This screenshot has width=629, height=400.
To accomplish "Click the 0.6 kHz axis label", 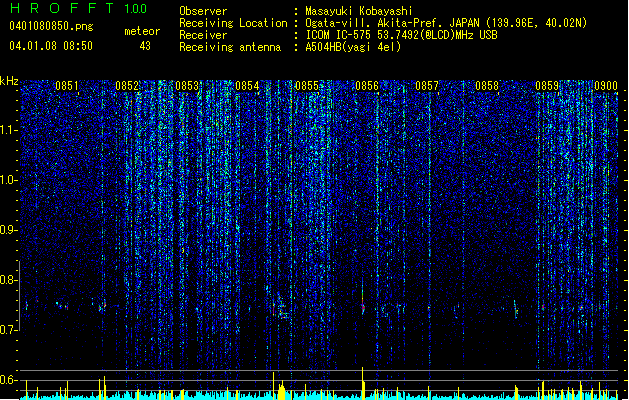I will pos(9,380).
